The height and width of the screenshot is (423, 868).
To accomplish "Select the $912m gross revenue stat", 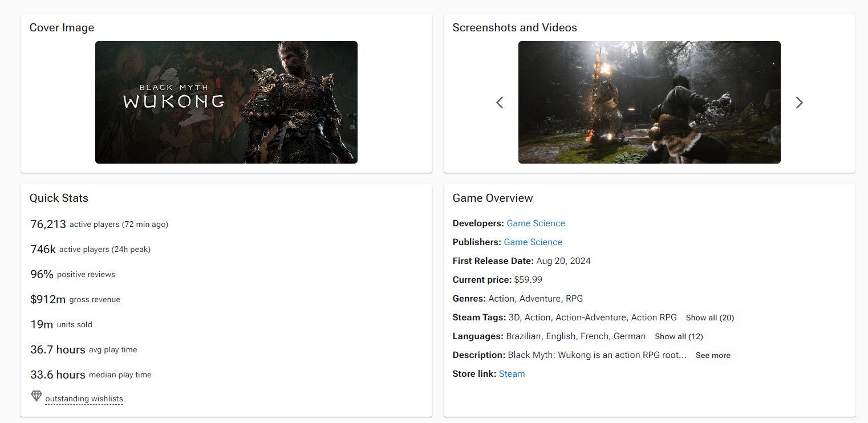I will tap(75, 299).
